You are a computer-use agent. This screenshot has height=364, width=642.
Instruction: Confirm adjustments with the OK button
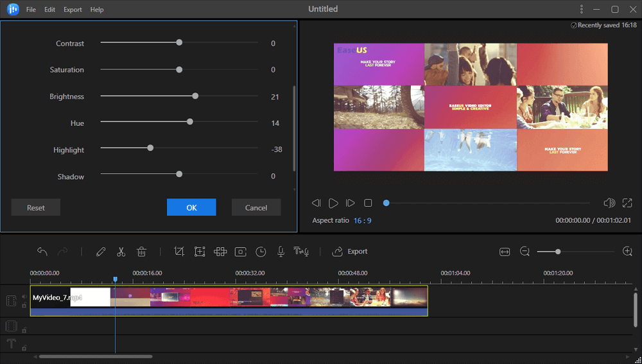(x=191, y=207)
